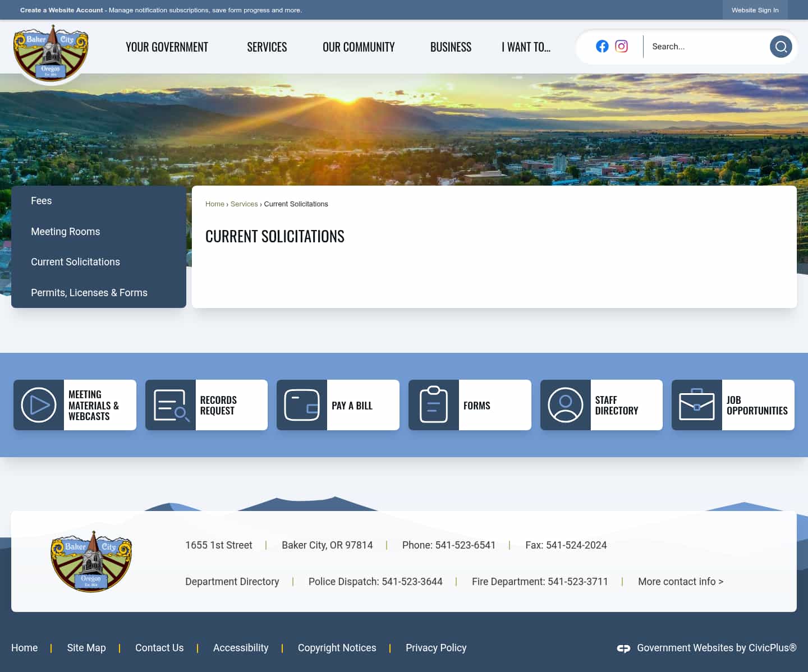Click the Job Opportunities briefcase icon
The width and height of the screenshot is (808, 672).
pos(697,404)
